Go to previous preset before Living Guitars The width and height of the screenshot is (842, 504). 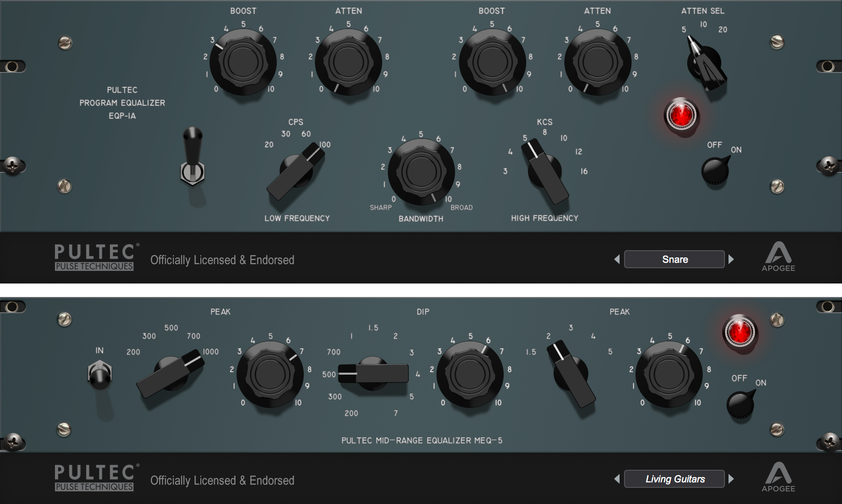coord(617,479)
